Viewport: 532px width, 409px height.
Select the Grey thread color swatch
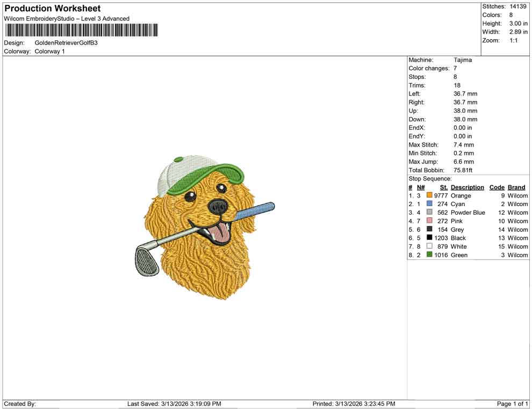click(x=429, y=230)
